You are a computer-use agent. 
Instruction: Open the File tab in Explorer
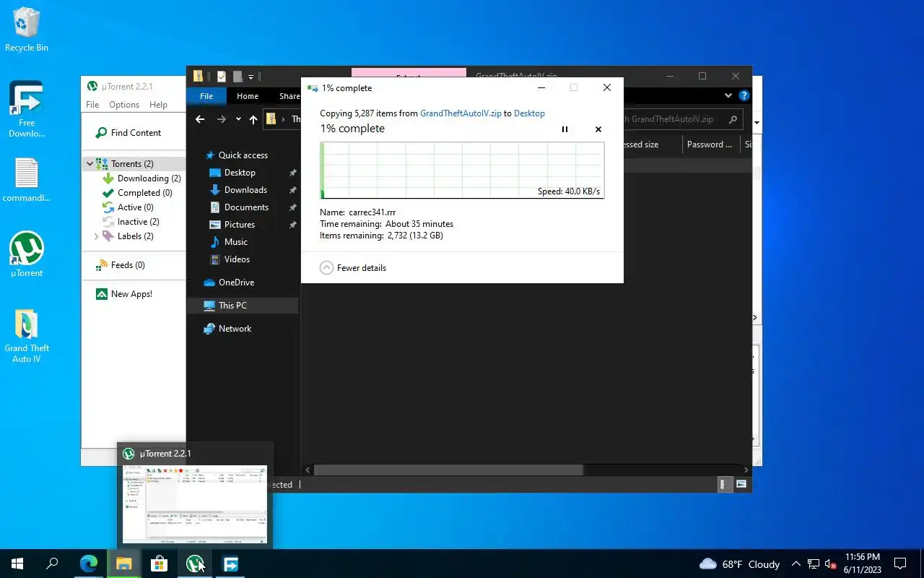pos(206,96)
